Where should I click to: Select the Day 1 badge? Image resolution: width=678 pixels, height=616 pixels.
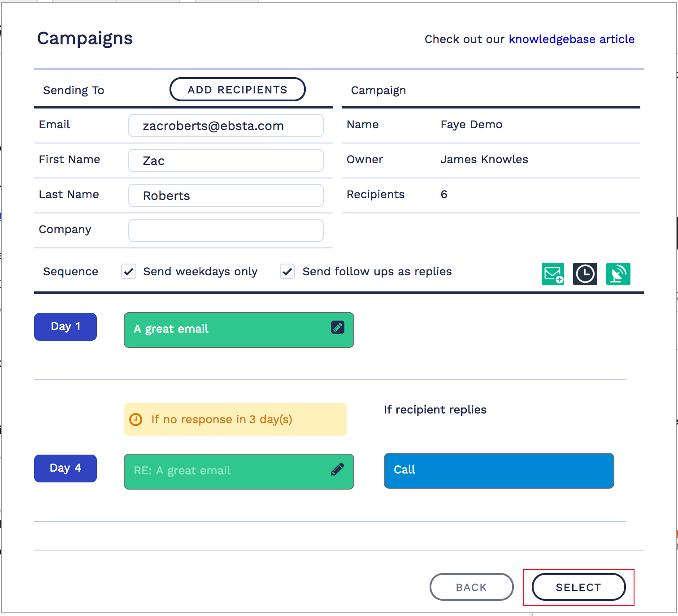pos(65,327)
